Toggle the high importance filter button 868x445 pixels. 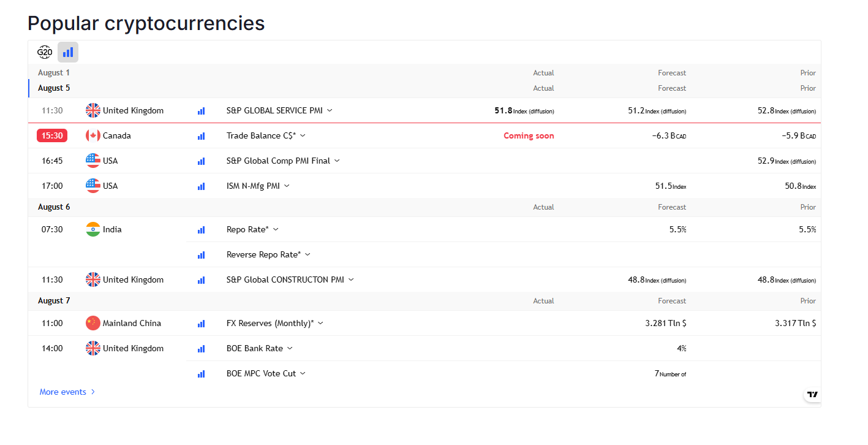pyautogui.click(x=68, y=52)
